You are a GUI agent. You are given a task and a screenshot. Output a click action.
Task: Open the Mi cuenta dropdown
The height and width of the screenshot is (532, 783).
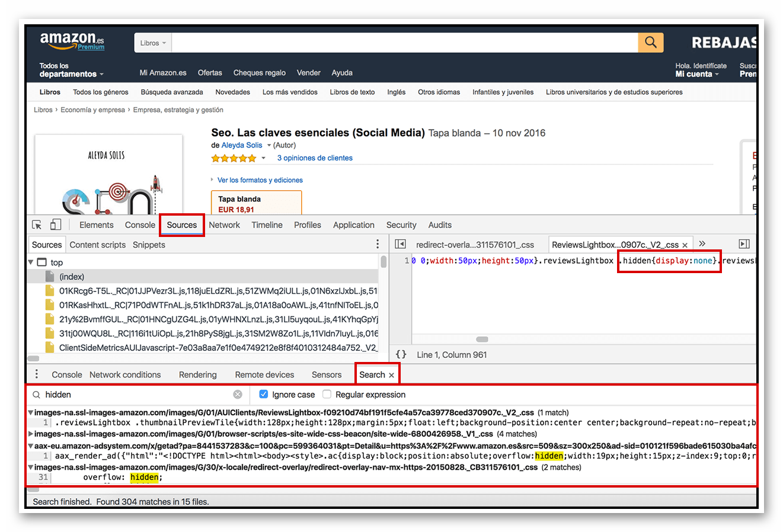[701, 70]
